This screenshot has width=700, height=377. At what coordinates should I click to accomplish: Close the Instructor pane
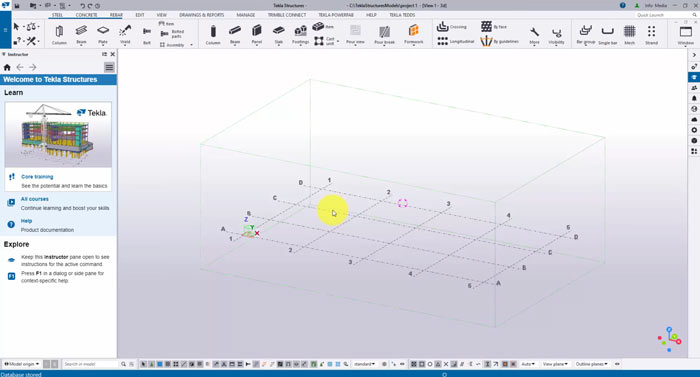112,54
